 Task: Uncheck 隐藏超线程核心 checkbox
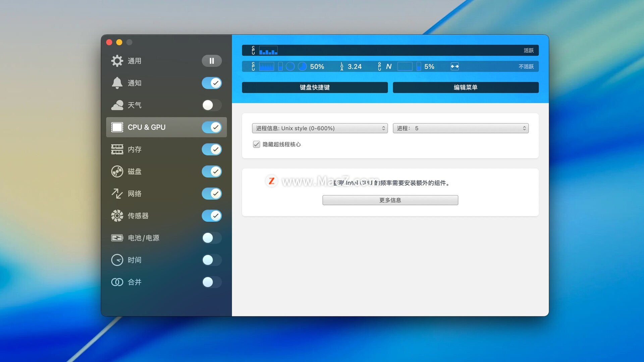257,144
